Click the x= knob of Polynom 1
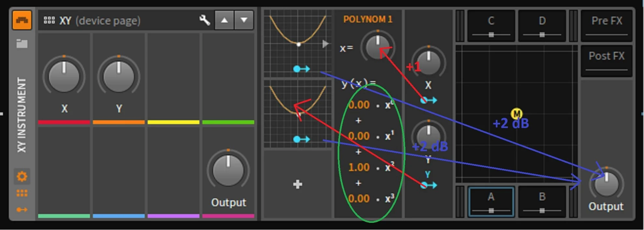 pos(378,46)
